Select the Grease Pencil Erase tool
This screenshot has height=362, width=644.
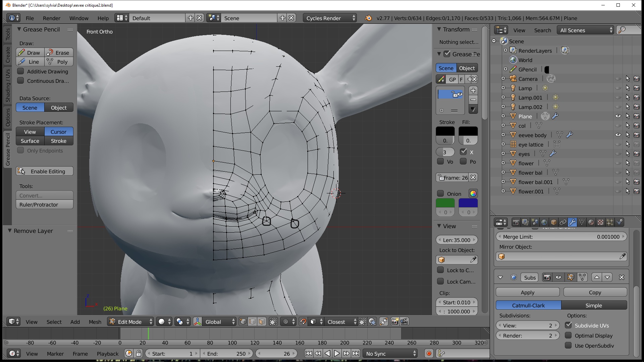click(59, 53)
